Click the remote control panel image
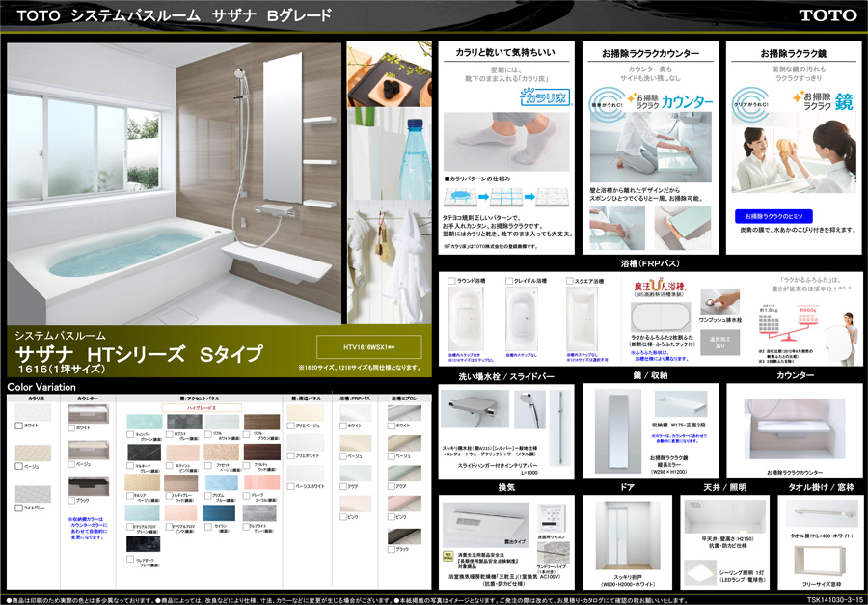The width and height of the screenshot is (868, 605). click(551, 518)
